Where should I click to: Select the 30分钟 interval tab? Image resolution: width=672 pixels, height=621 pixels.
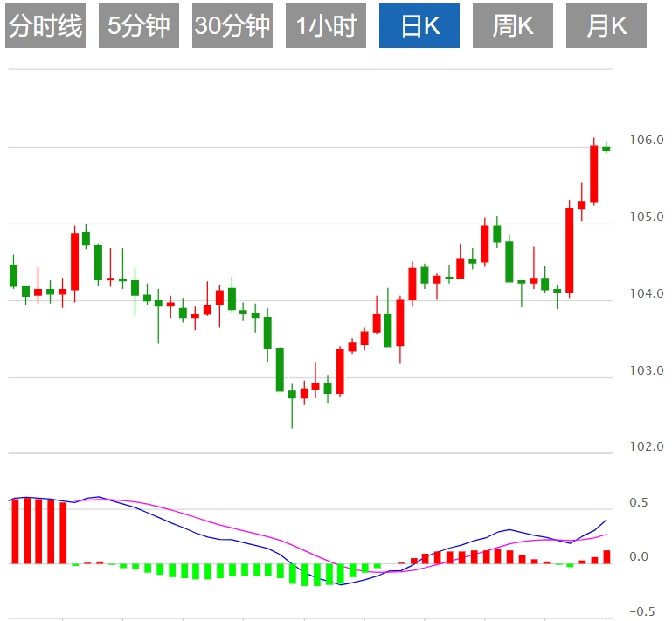(232, 25)
